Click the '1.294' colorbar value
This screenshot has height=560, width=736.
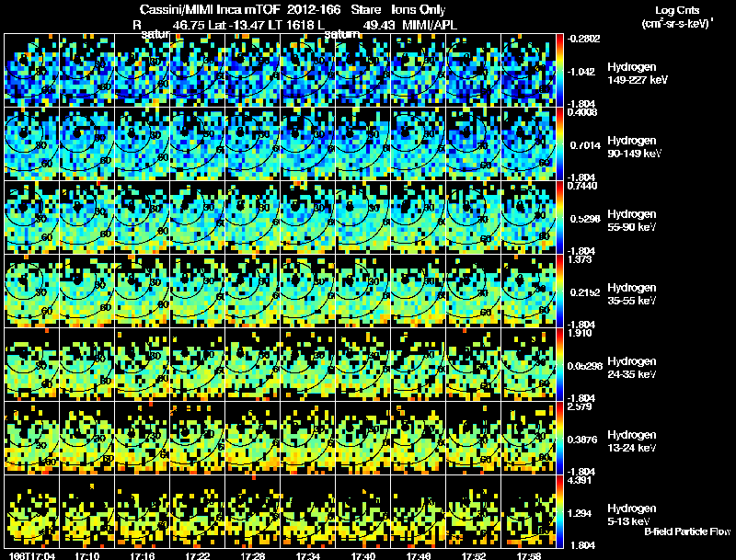(580, 513)
